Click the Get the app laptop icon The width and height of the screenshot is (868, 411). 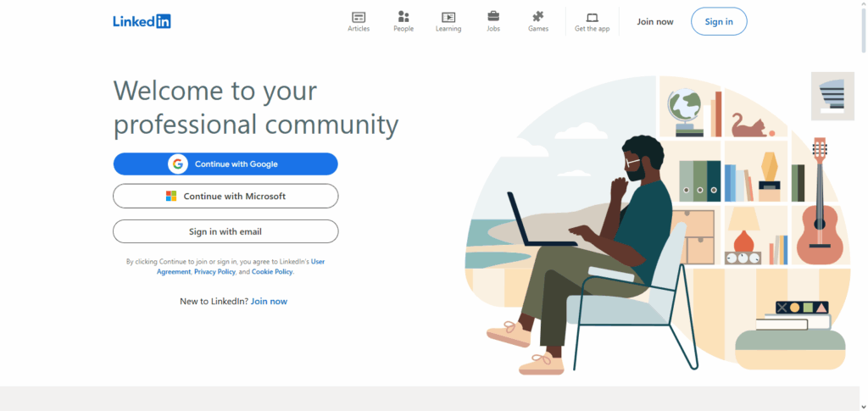[x=593, y=18]
